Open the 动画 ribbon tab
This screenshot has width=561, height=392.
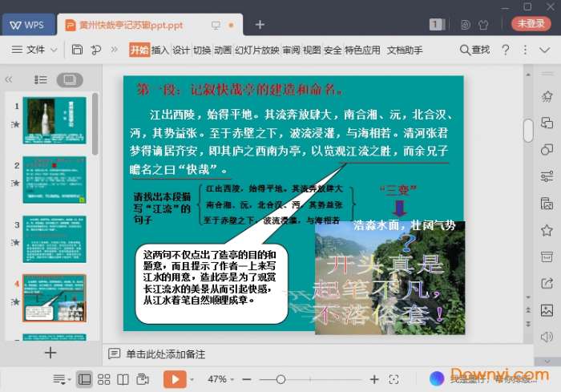point(223,50)
